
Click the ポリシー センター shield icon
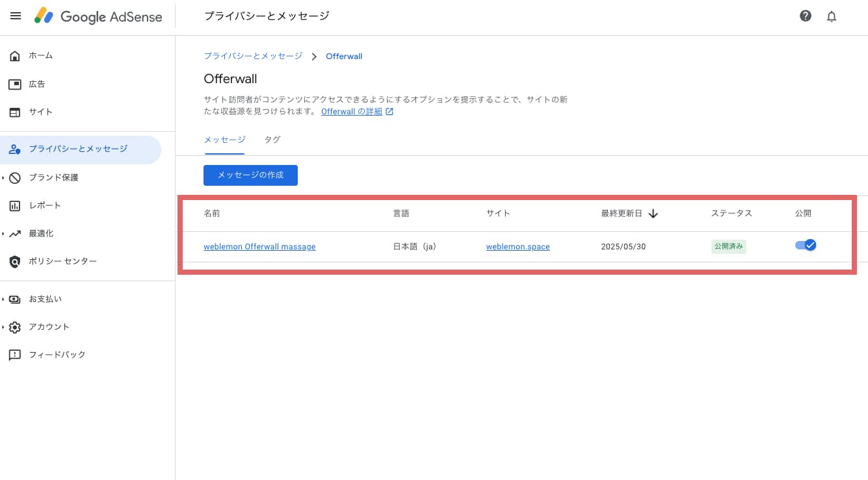point(15,262)
